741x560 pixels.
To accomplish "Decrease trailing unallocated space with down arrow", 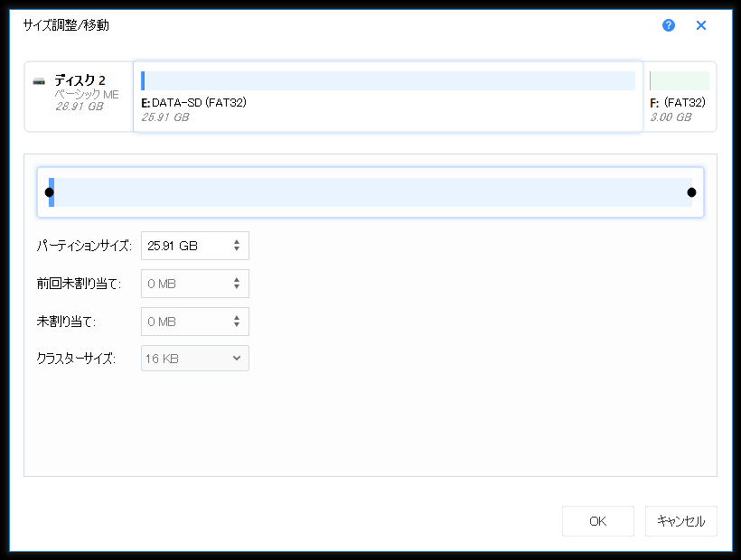I will [x=237, y=326].
